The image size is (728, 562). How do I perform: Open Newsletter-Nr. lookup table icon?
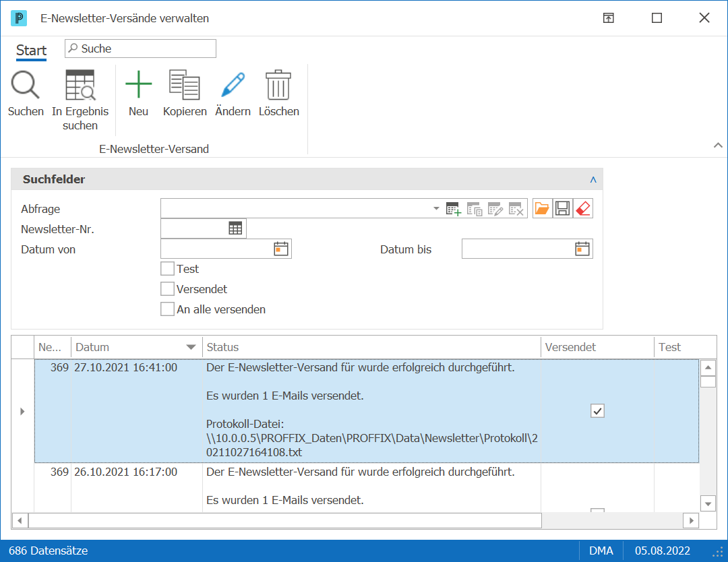pos(235,228)
